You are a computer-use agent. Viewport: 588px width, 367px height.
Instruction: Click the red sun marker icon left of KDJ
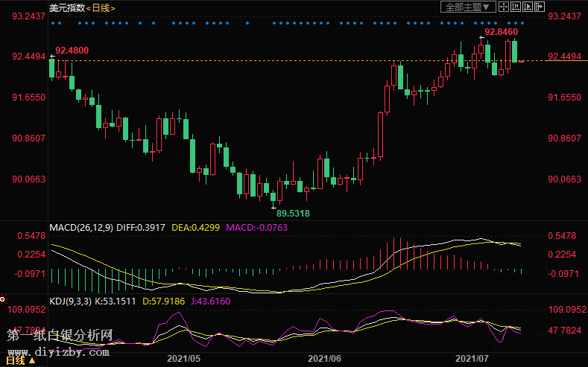[3, 299]
